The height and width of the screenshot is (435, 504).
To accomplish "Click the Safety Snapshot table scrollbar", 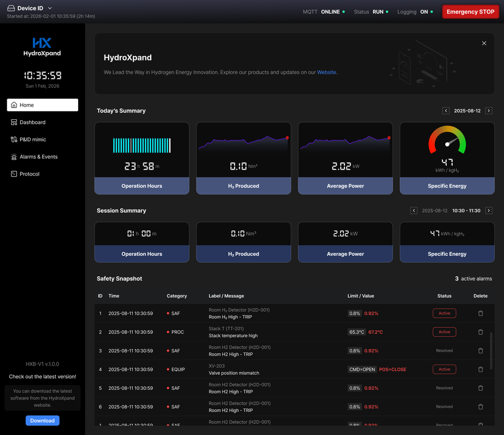I will (x=491, y=350).
